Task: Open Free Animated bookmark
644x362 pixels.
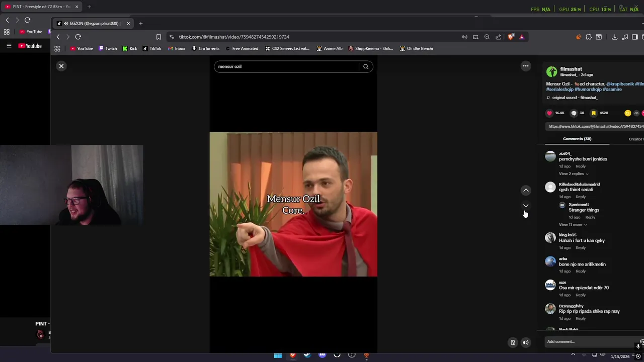Action: tap(242, 49)
